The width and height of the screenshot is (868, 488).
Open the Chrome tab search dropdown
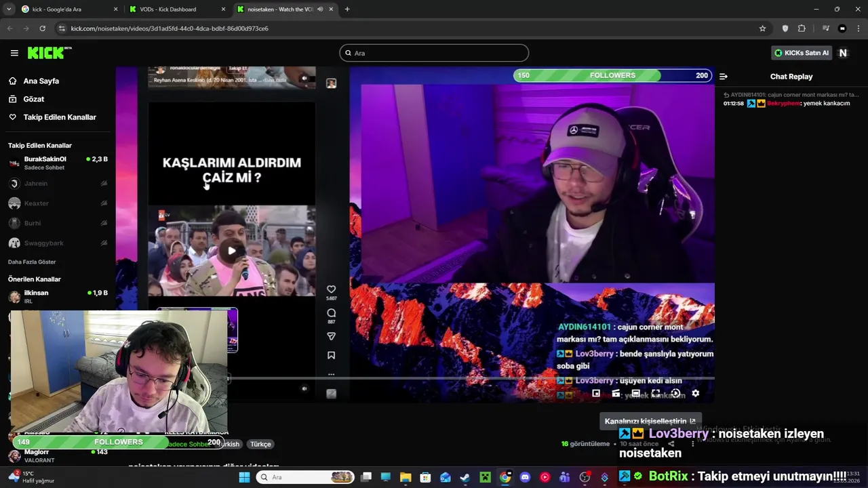[9, 9]
